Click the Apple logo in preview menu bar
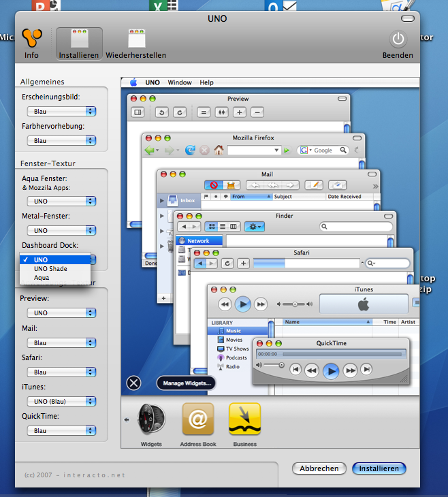 134,82
